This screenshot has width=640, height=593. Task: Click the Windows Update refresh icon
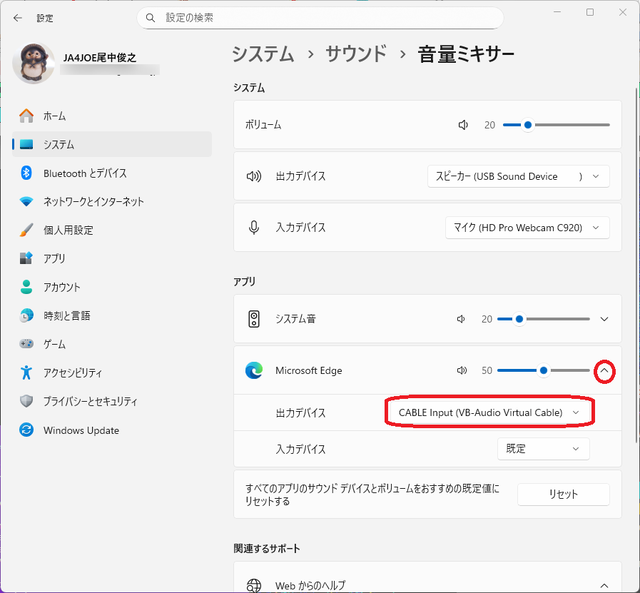[27, 430]
